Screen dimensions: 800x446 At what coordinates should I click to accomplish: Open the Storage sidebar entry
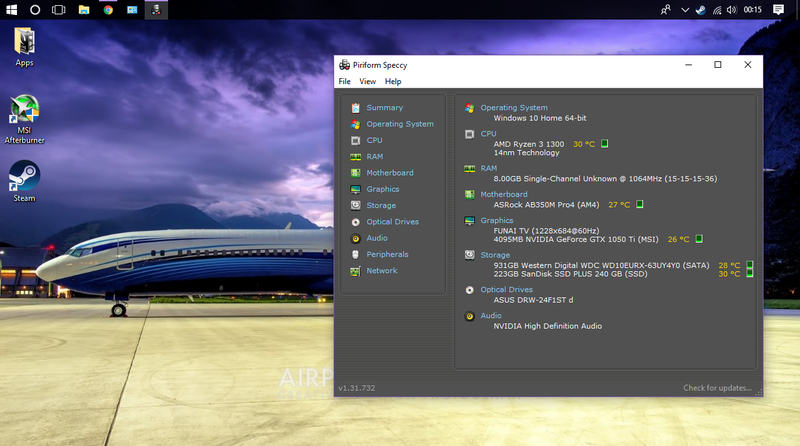pyautogui.click(x=381, y=206)
